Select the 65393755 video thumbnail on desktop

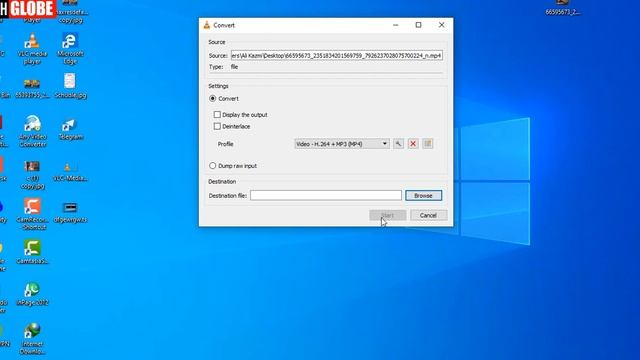point(32,89)
